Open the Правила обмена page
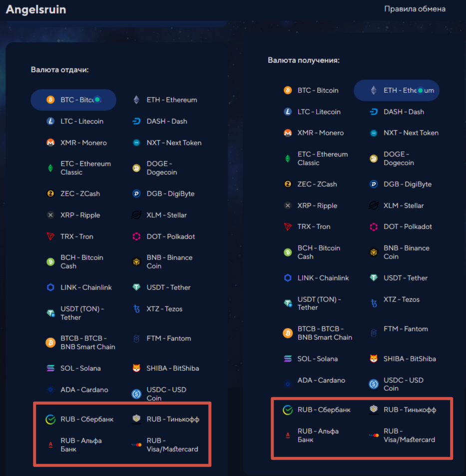The image size is (466, 476). point(415,9)
